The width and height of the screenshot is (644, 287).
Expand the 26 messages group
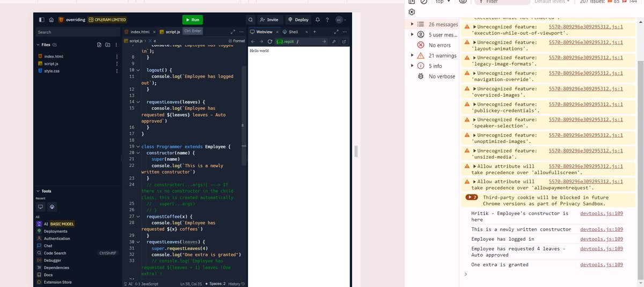[x=412, y=24]
